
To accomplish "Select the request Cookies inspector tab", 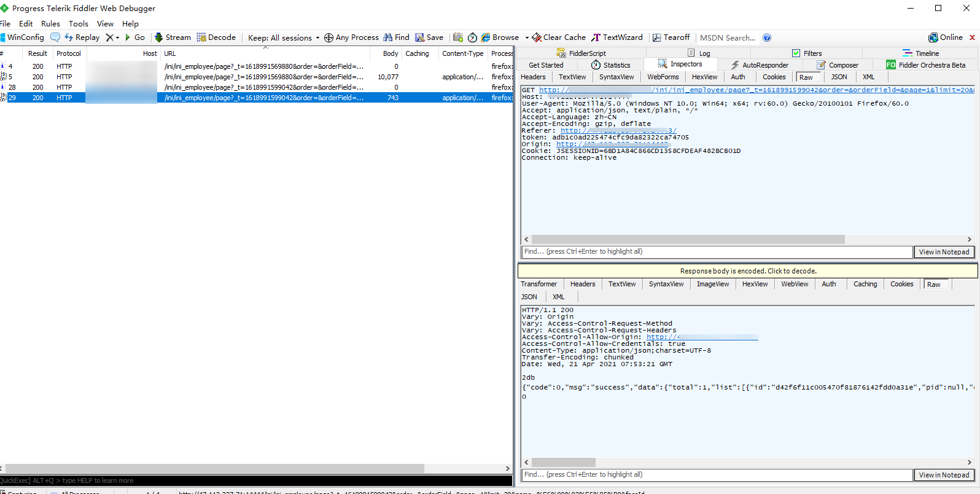I will (774, 77).
